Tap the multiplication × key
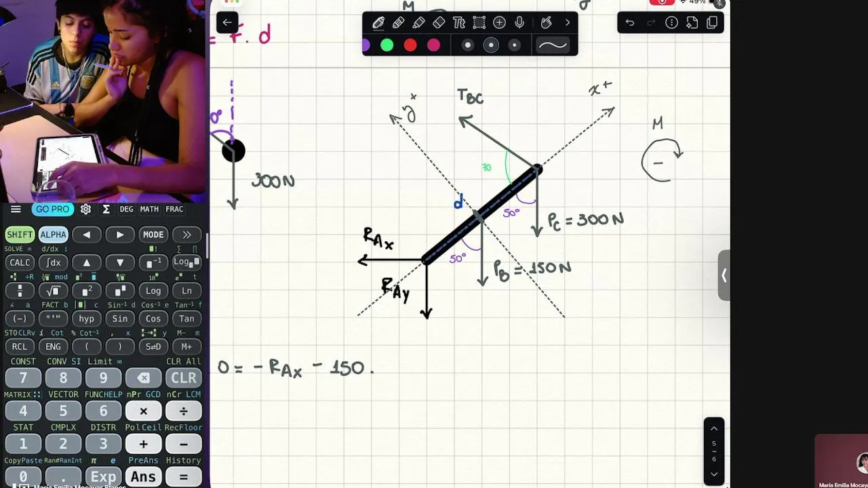Image resolution: width=868 pixels, height=488 pixels. pos(143,411)
